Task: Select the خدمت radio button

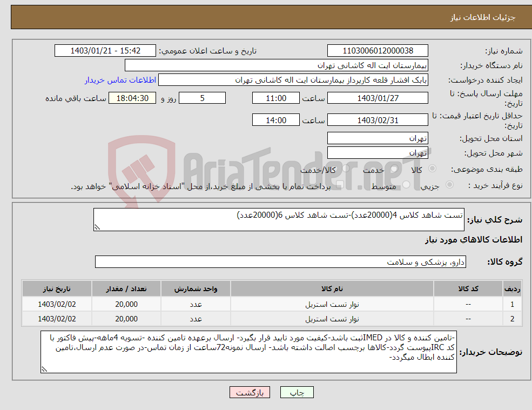Action: click(394, 169)
